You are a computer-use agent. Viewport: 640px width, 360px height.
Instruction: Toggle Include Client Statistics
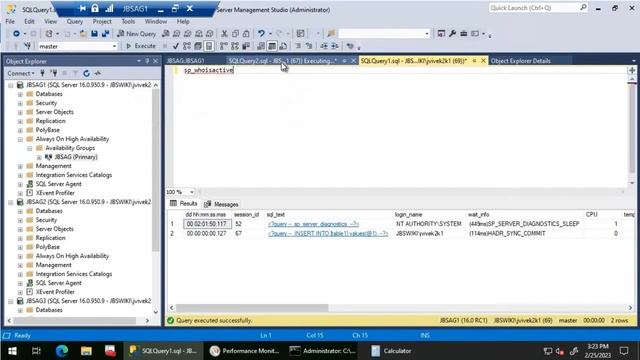(x=246, y=46)
